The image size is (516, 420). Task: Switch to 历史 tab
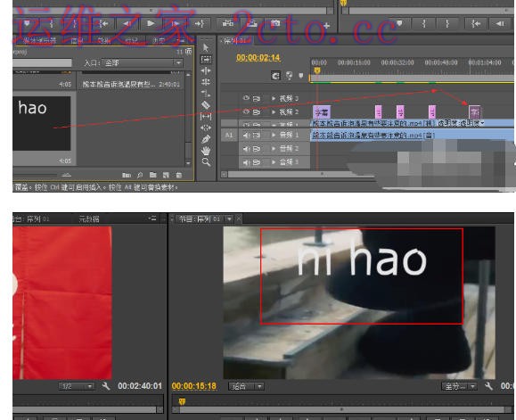pyautogui.click(x=159, y=41)
